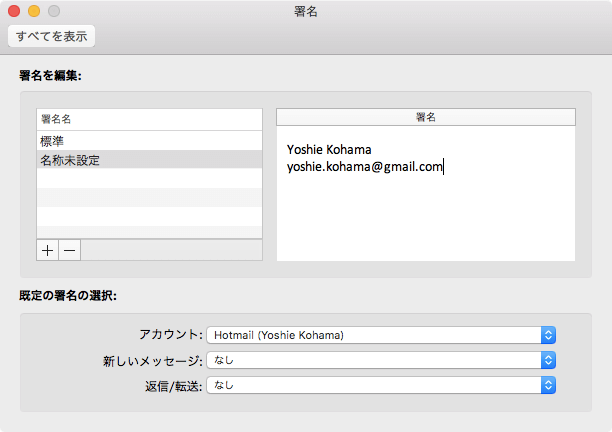The width and height of the screenshot is (612, 432).
Task: Click the grey disabled zoom window button
Action: coord(54,11)
